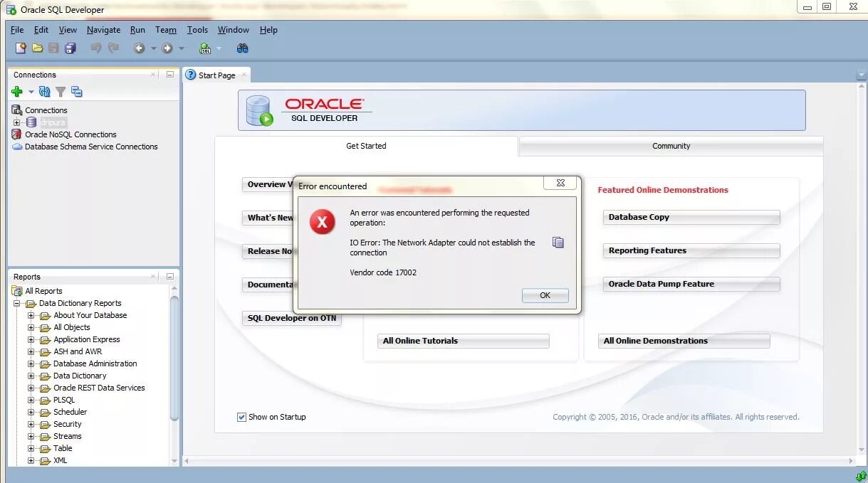Click the Redo arrow toolbar icon
The height and width of the screenshot is (483, 868).
pyautogui.click(x=113, y=48)
